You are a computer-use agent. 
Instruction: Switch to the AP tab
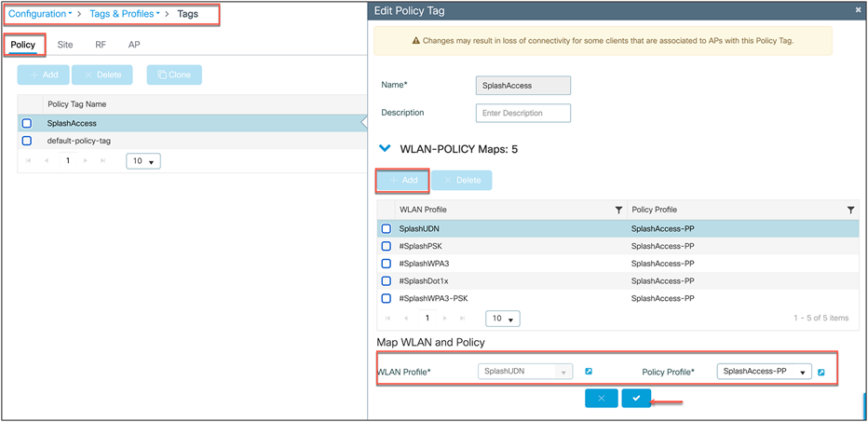[134, 45]
